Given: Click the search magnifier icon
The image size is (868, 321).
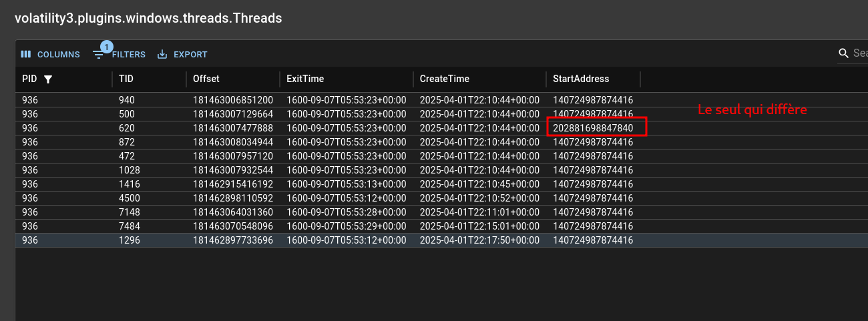Looking at the screenshot, I should click(844, 53).
